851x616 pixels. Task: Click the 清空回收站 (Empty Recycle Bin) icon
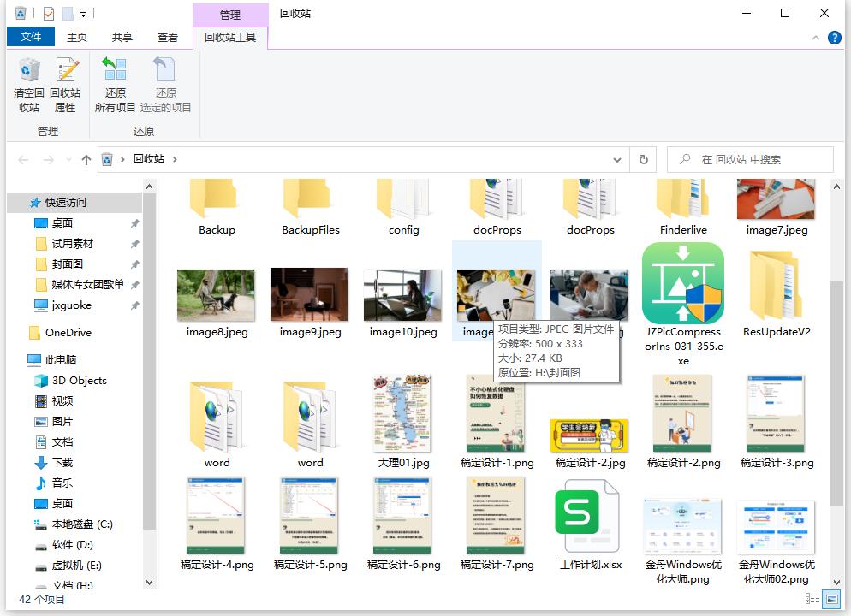click(x=29, y=85)
